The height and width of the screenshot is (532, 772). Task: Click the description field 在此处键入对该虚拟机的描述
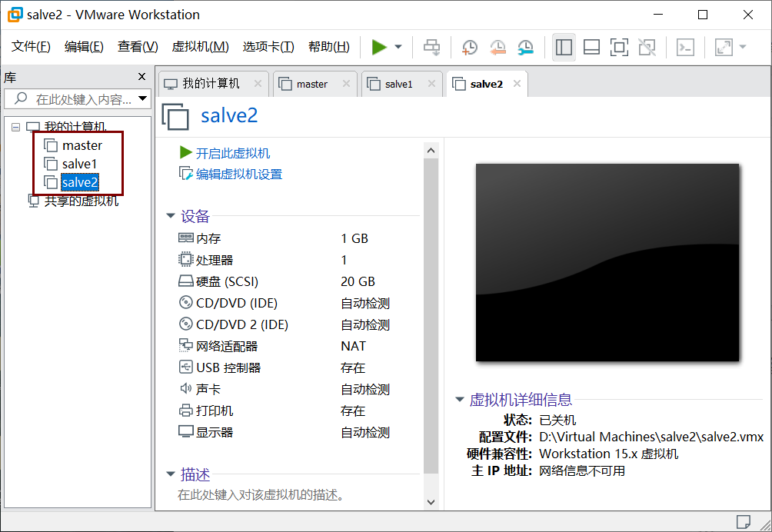[261, 494]
